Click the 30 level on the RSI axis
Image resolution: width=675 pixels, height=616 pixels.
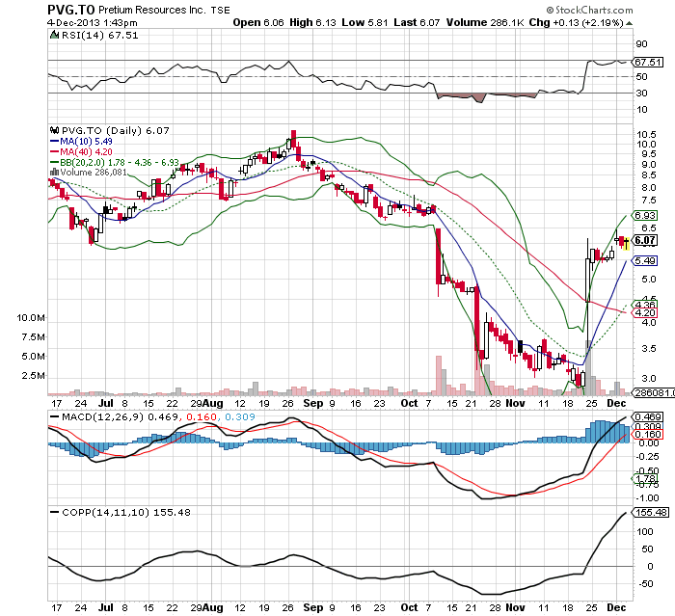click(641, 93)
